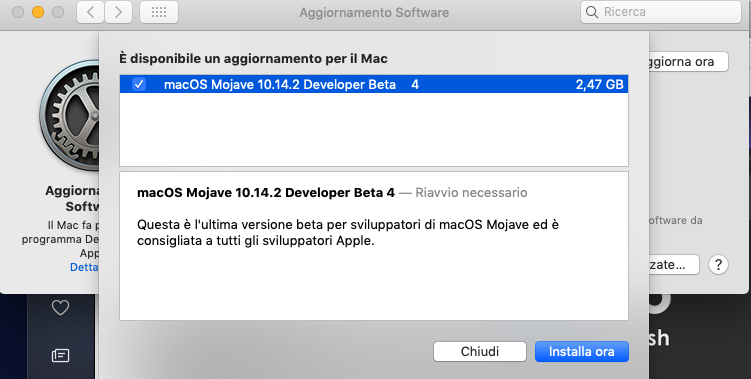Click the Chiudi button
The width and height of the screenshot is (751, 379).
tap(480, 351)
